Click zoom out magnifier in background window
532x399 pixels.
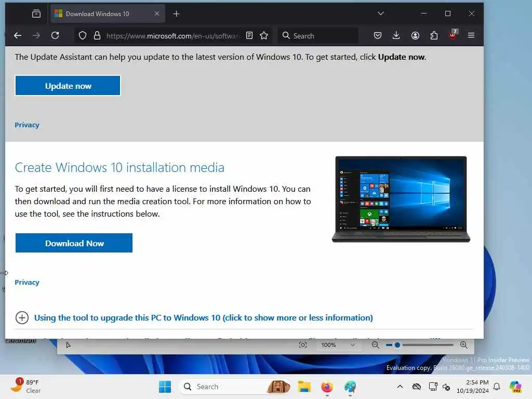coord(375,345)
